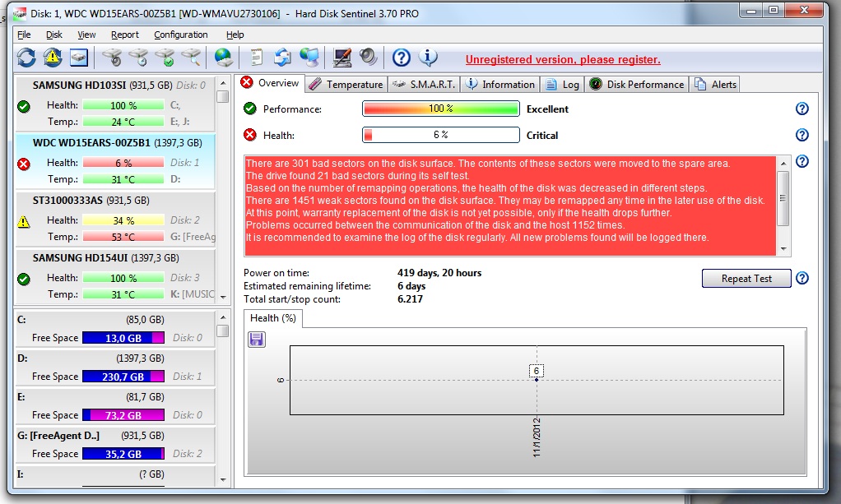
Task: Click disk list scrollbar up arrow
Action: (x=223, y=84)
